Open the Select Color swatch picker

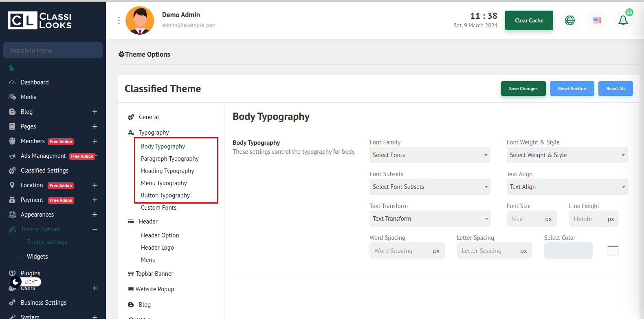(x=613, y=250)
